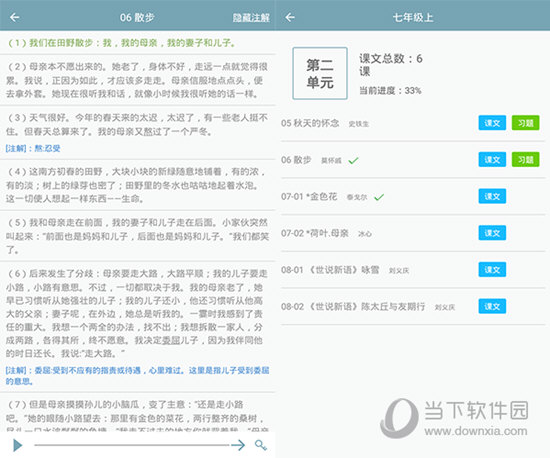Screen dimensions: 550x458
Task: Select the 08-01《世说新语》咏雪 title
Action: pyautogui.click(x=330, y=270)
